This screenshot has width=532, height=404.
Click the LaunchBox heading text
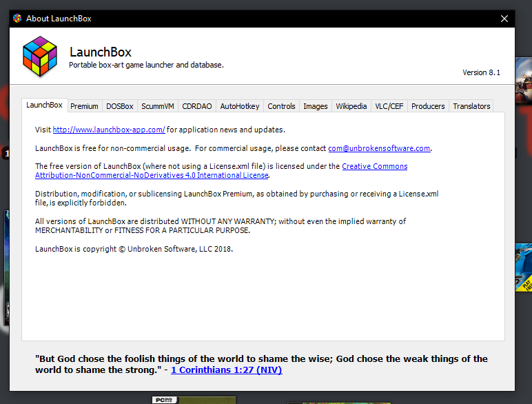[101, 52]
